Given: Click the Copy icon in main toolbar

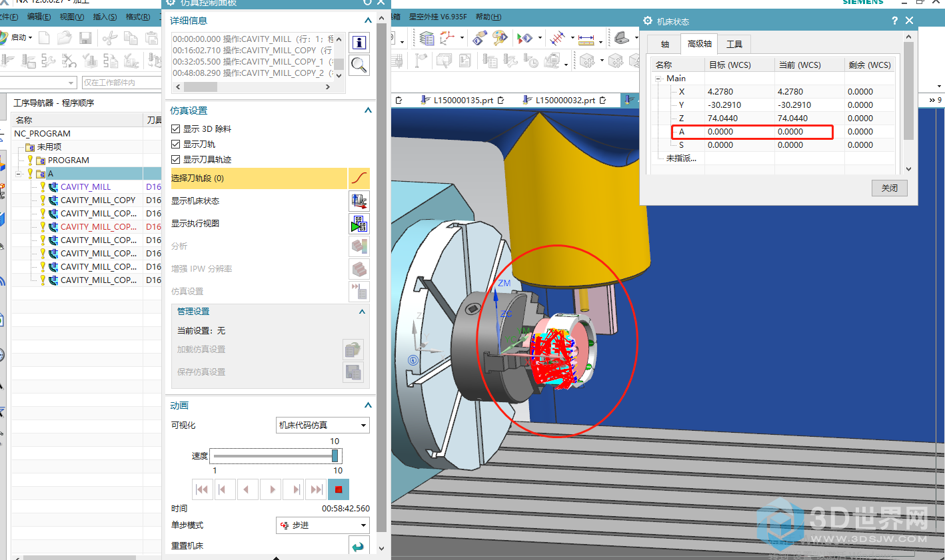Looking at the screenshot, I should pyautogui.click(x=131, y=38).
